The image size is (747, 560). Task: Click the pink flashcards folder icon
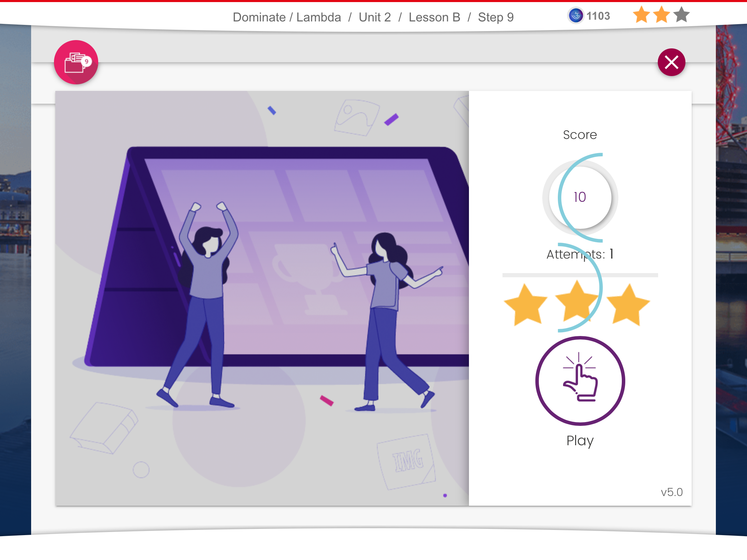76,62
